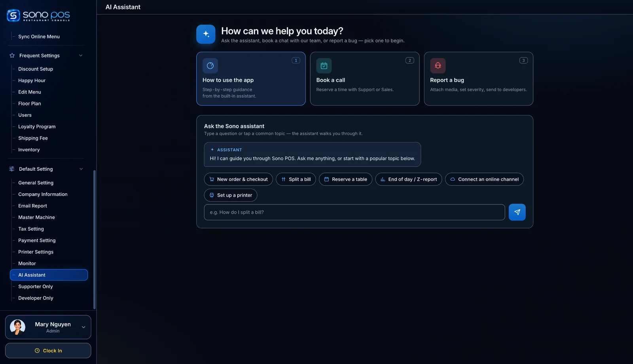Select the Book a call card
The image size is (633, 364).
tap(364, 79)
